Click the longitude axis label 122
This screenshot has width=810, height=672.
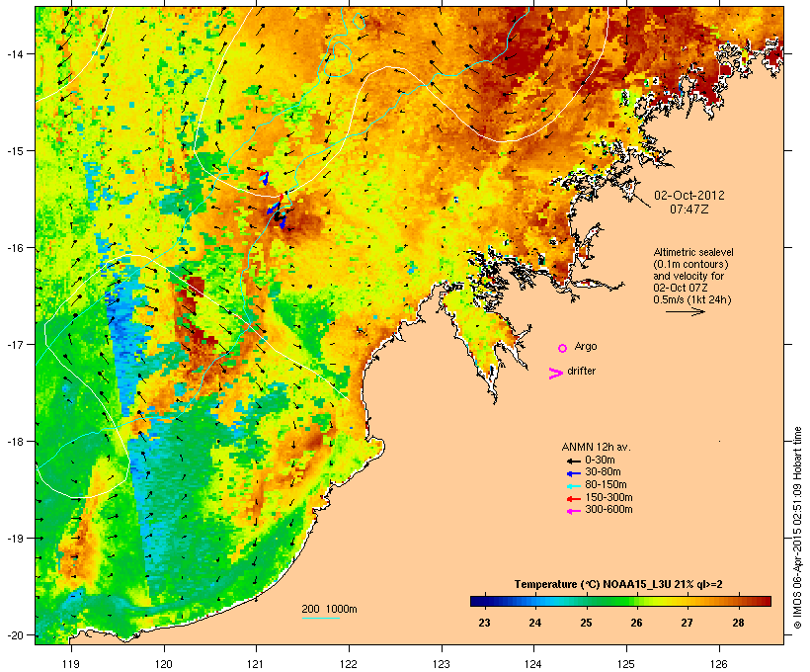(349, 664)
